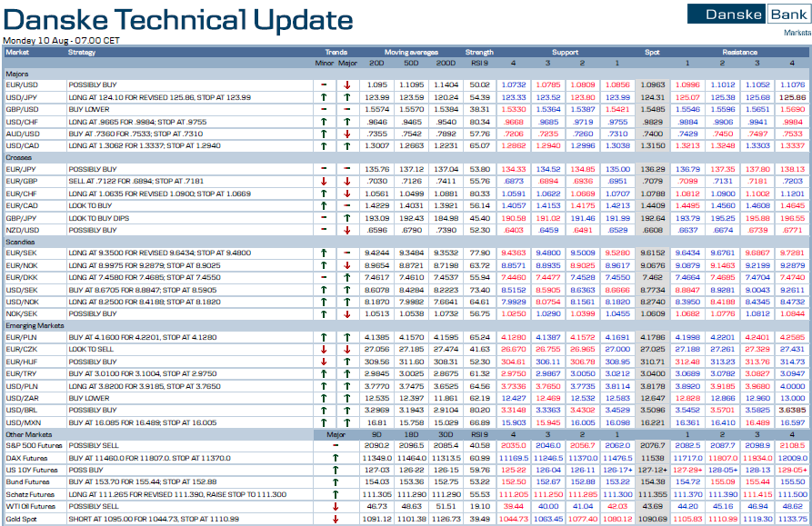Click the Strategy column header
This screenshot has width=812, height=526.
82,53
